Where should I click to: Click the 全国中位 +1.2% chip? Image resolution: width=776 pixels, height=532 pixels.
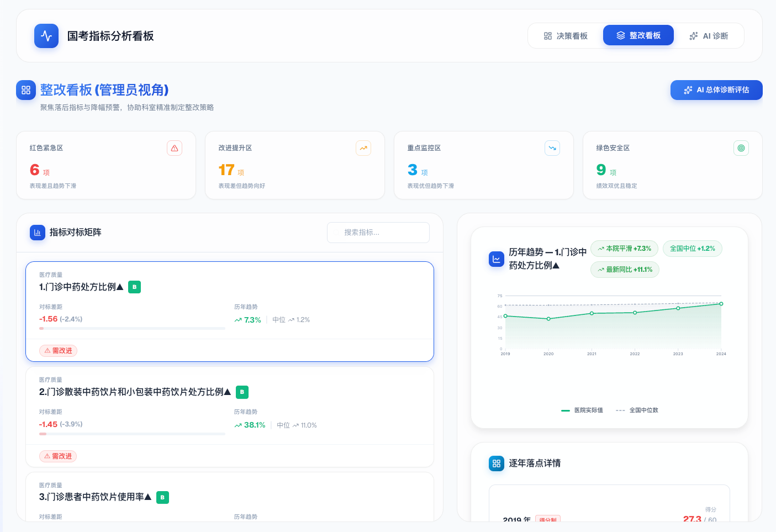click(693, 249)
